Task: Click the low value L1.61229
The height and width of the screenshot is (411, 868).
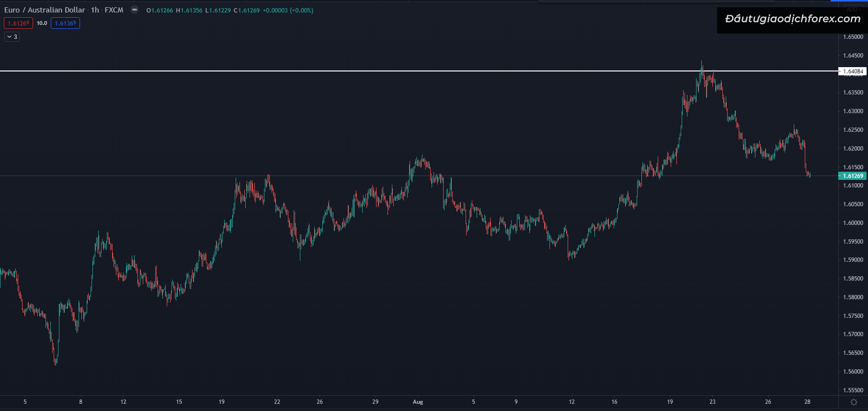Action: 218,10
